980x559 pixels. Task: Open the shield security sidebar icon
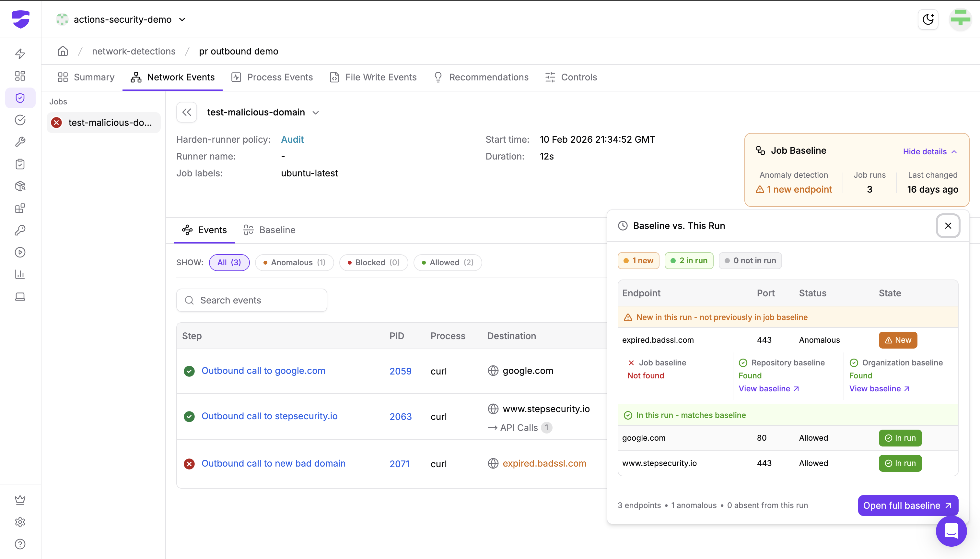coord(20,98)
